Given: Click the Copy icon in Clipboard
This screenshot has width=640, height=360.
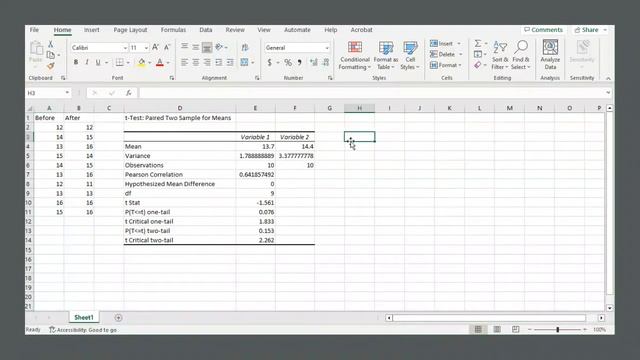Looking at the screenshot, I should tap(51, 55).
